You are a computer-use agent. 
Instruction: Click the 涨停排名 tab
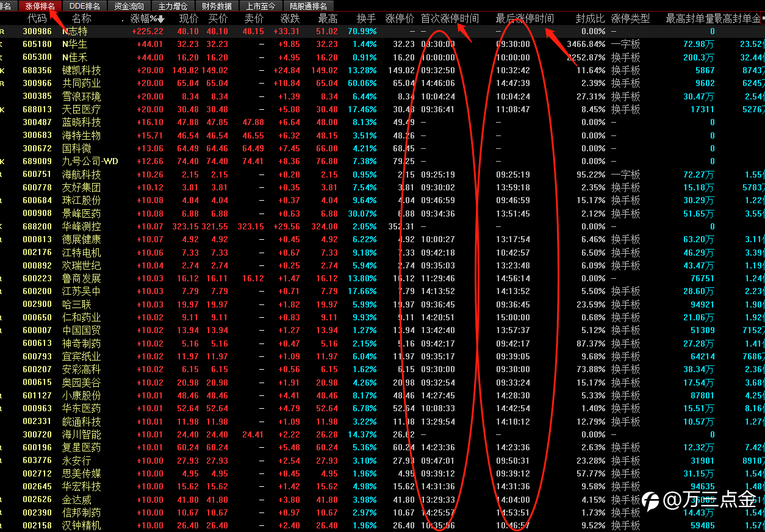click(x=40, y=6)
